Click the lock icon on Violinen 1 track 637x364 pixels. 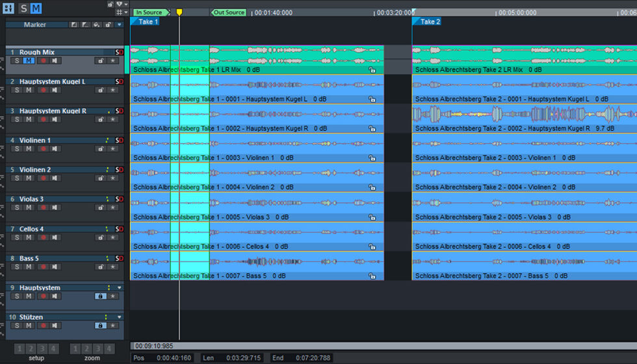[x=101, y=149]
